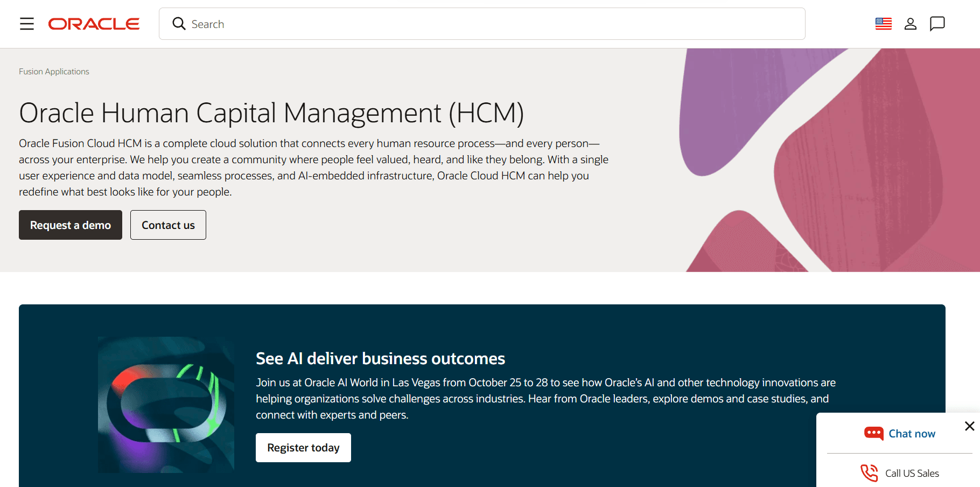Screen dimensions: 980x487
Task: Click the Contact us button
Action: (x=168, y=225)
